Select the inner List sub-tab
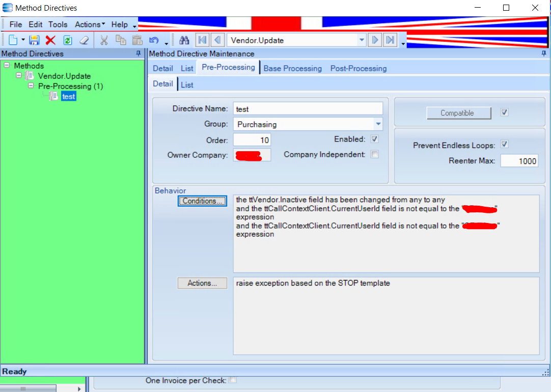 tap(187, 85)
